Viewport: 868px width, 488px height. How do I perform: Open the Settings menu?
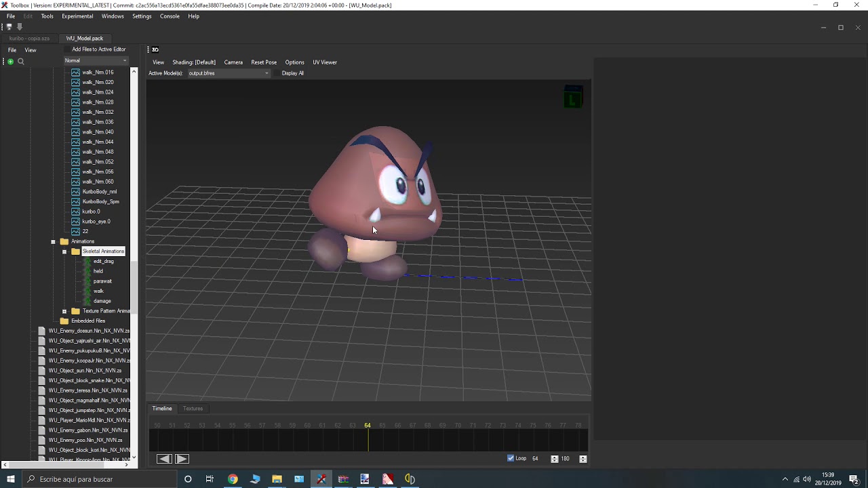142,16
